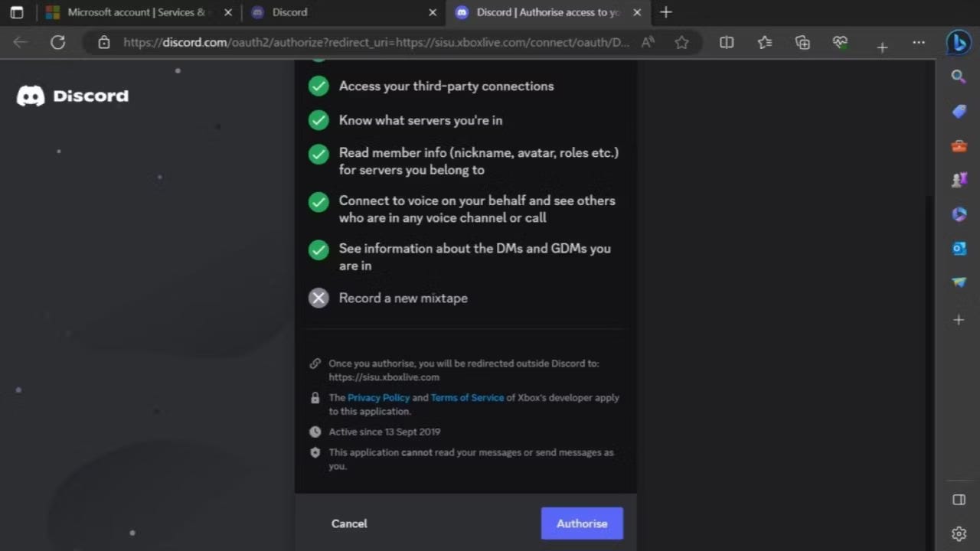Open Collections from the toolbar
The image size is (980, 551).
click(802, 42)
